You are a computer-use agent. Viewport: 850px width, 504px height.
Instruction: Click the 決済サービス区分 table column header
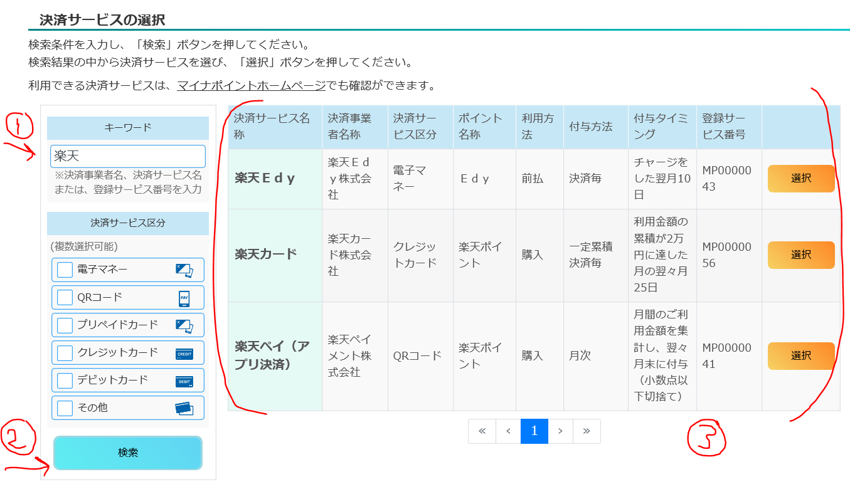420,127
